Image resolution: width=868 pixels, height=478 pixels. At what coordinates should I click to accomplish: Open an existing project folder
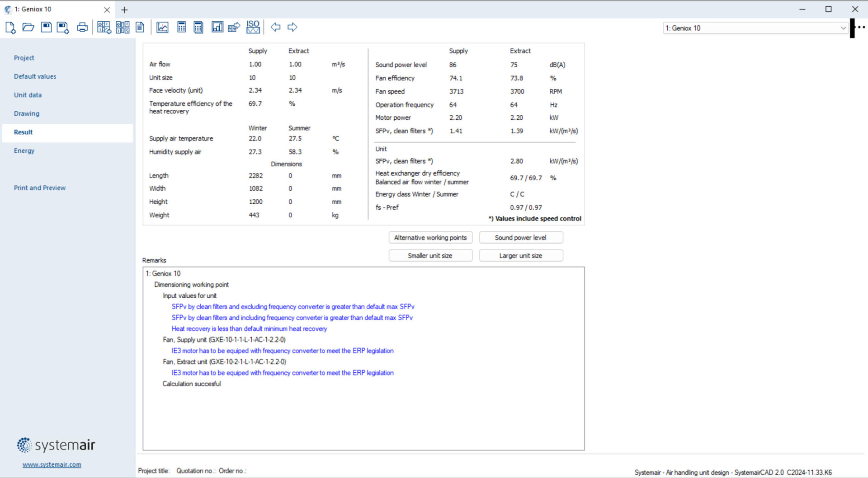28,28
